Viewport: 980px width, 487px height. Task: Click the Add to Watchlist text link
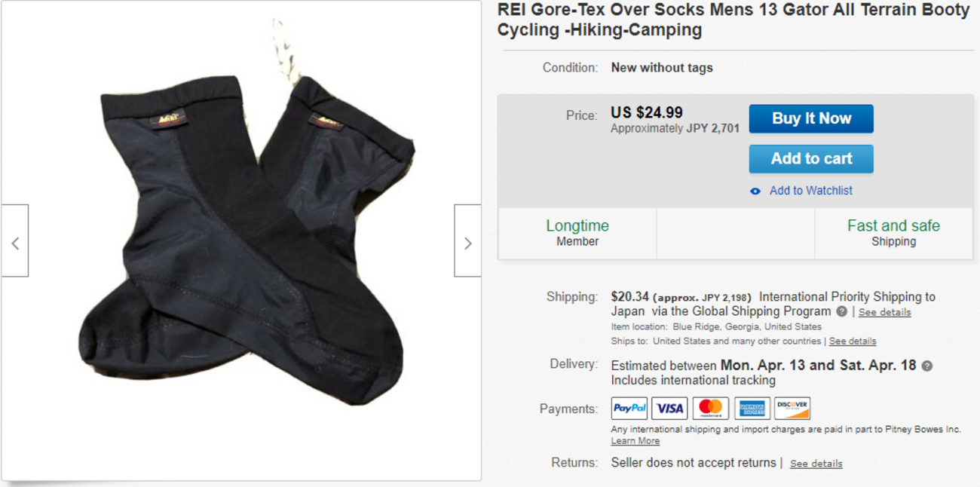(810, 191)
